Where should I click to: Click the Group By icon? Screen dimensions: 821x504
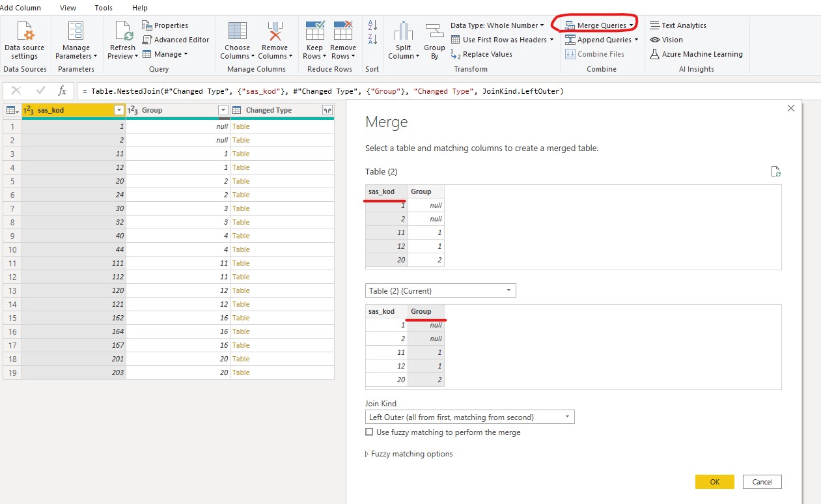click(x=434, y=31)
